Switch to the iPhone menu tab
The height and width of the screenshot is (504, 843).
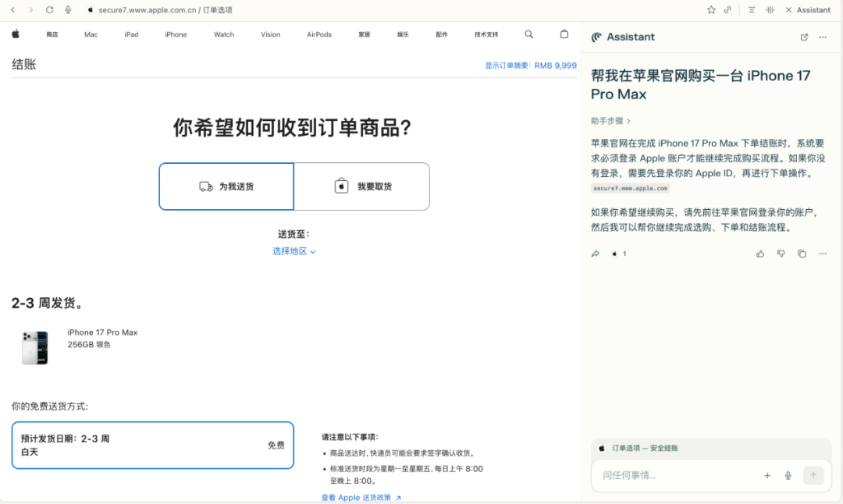176,34
